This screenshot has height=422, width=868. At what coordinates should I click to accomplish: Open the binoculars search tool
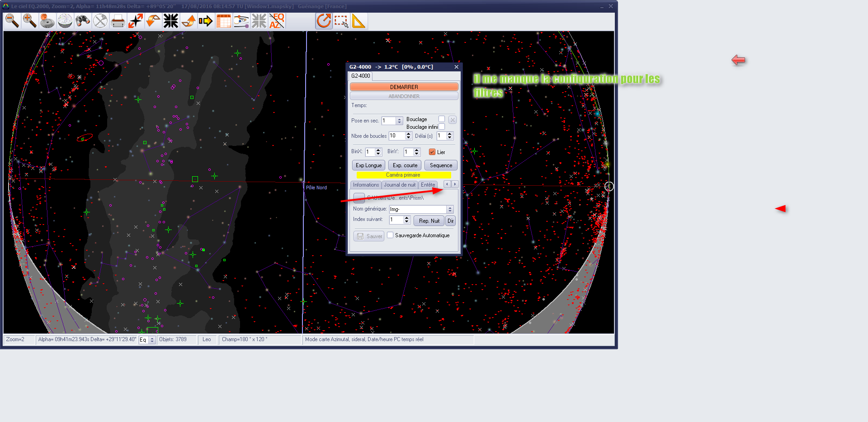[83, 21]
